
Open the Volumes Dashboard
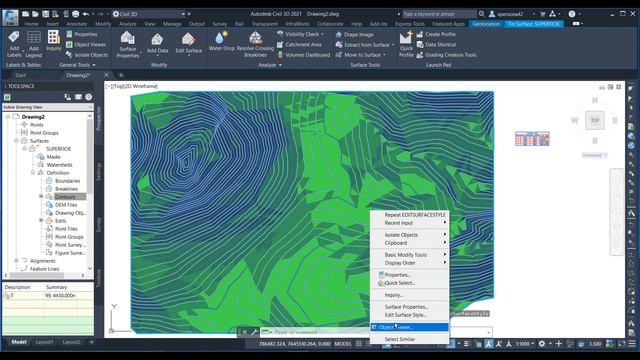303,55
